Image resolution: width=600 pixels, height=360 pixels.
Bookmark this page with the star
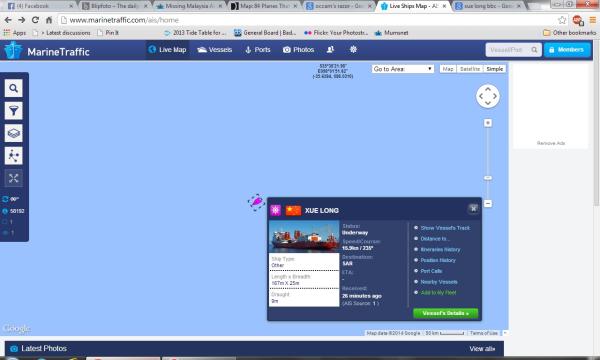click(562, 20)
